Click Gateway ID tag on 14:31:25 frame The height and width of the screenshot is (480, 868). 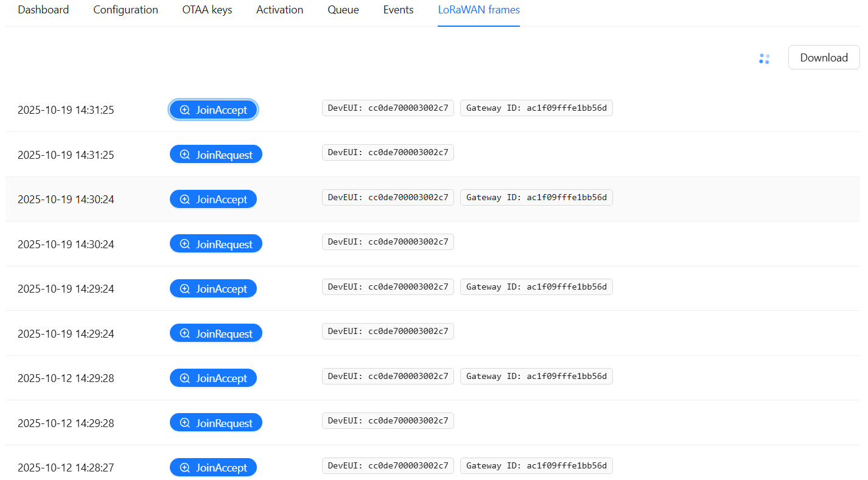tap(536, 108)
